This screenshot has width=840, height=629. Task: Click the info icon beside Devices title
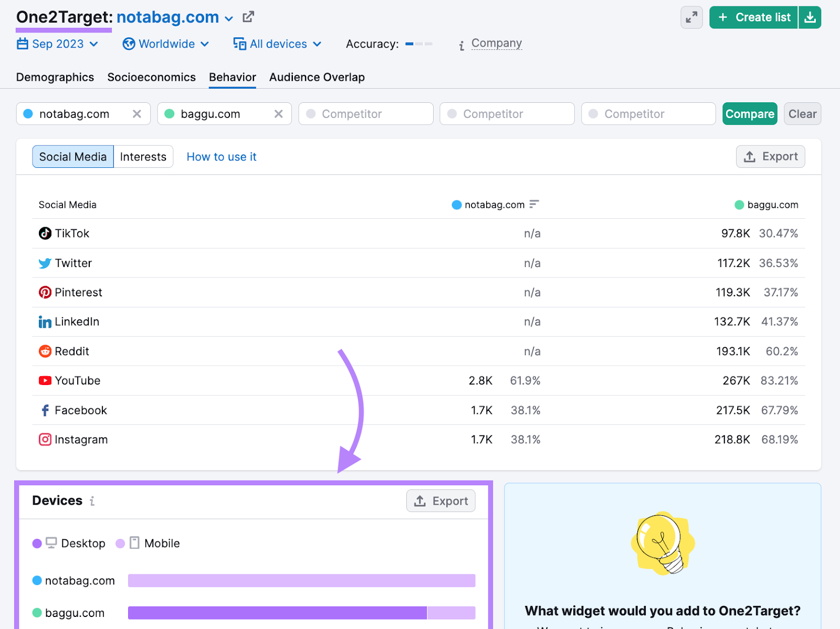92,501
